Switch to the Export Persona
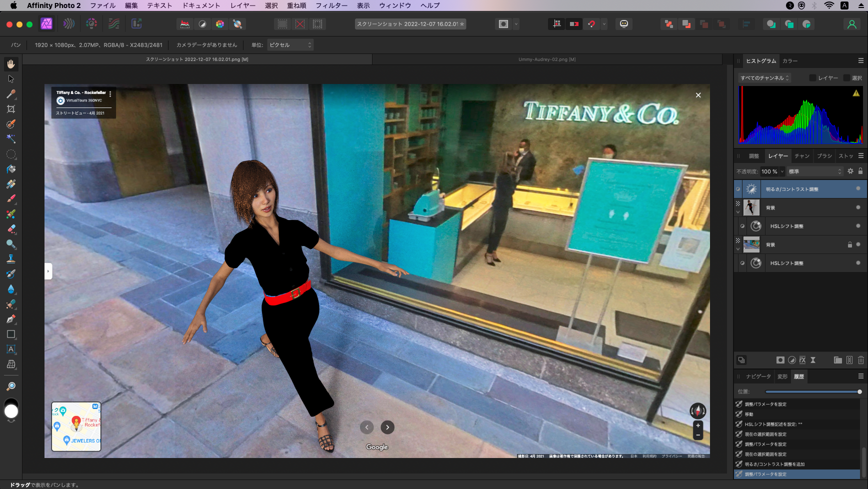The width and height of the screenshot is (868, 489). (136, 23)
